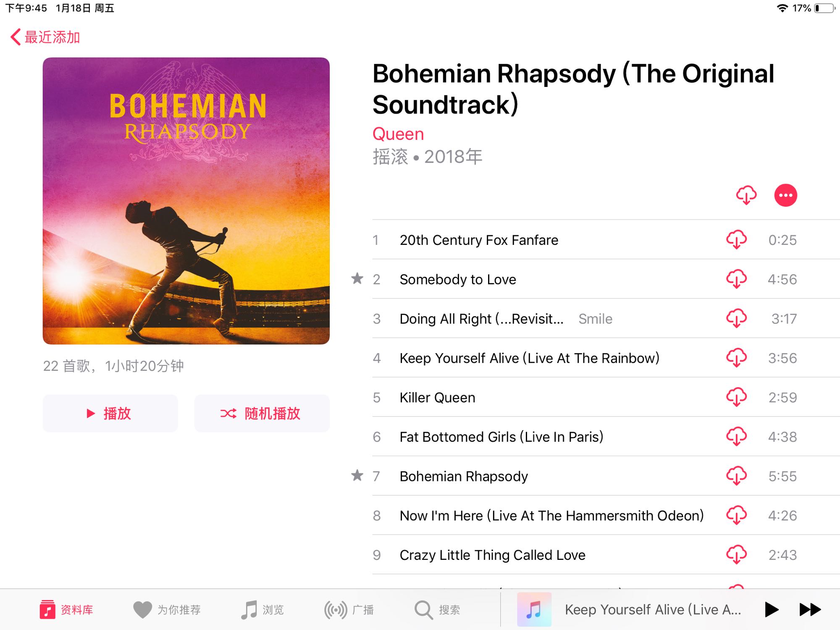This screenshot has width=840, height=630.
Task: Go back to 最近添加 list
Action: tap(45, 37)
